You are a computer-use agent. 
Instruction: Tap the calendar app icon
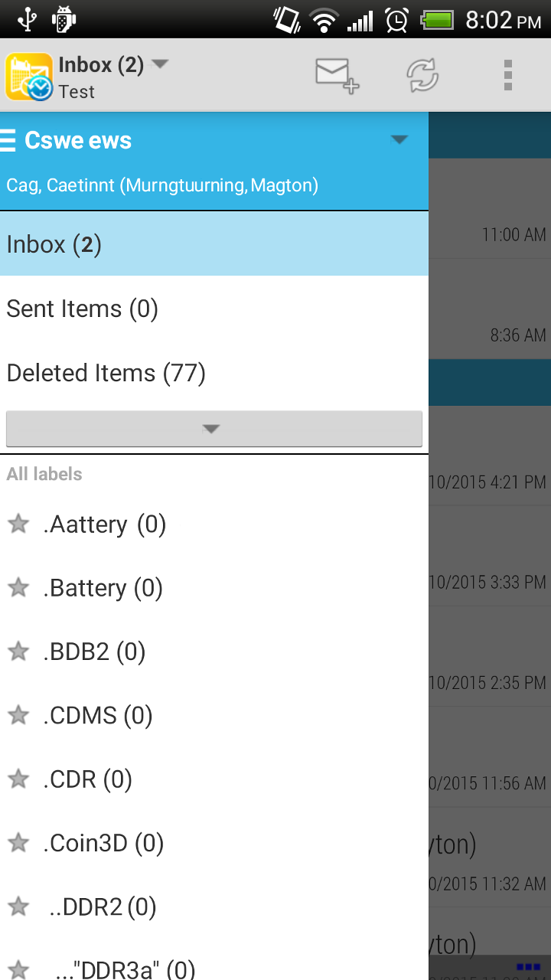[29, 77]
